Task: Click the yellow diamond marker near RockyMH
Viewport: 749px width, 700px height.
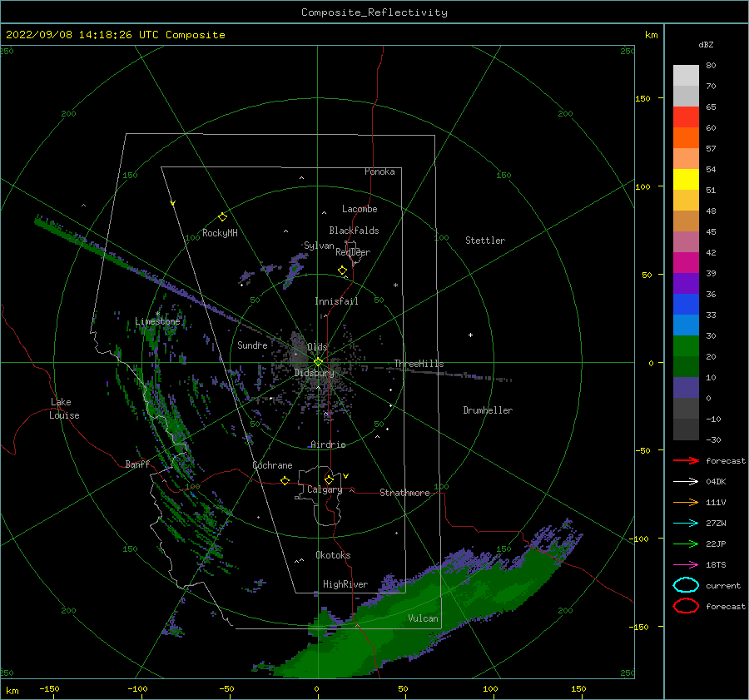Action: [222, 217]
